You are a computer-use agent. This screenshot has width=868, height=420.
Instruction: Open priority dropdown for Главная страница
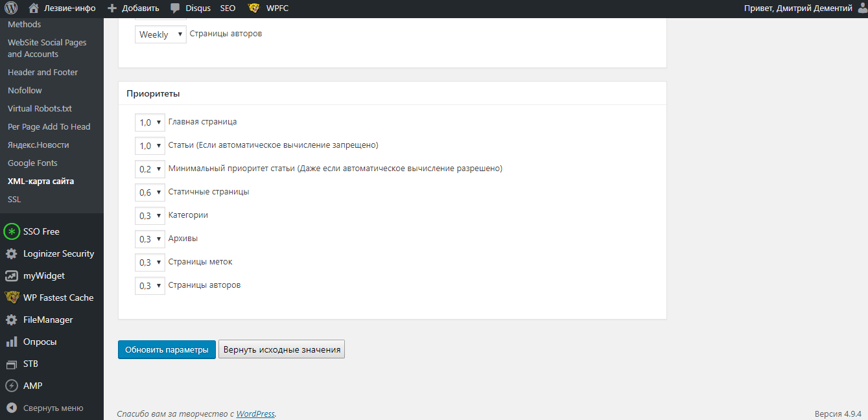click(x=150, y=122)
